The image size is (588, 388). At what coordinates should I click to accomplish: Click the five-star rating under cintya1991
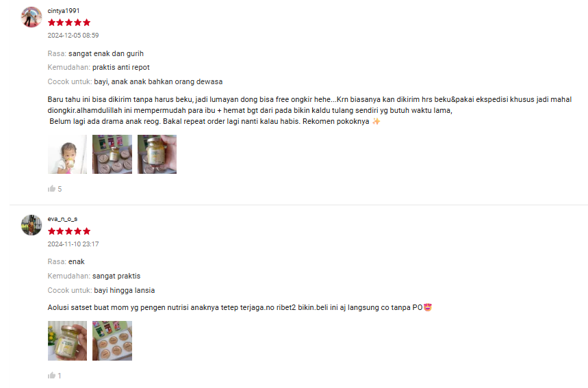[69, 23]
